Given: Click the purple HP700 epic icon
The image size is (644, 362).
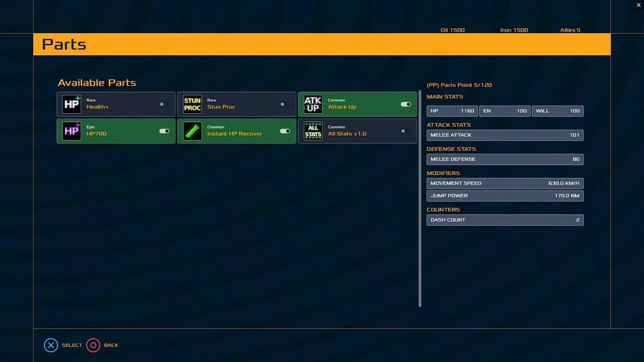Looking at the screenshot, I should (x=71, y=131).
